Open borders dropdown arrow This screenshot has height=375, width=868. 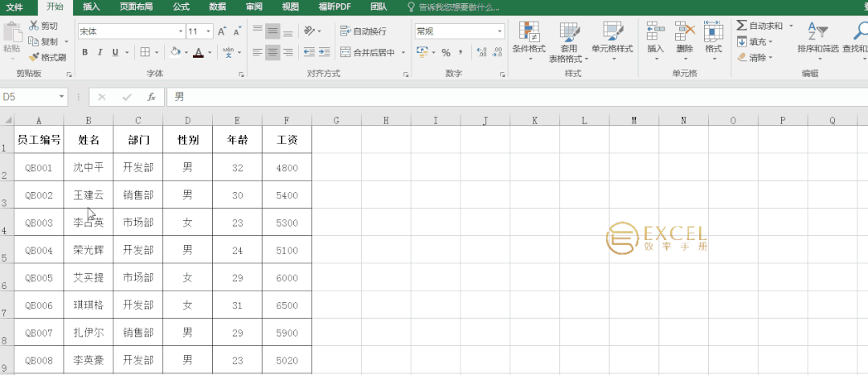click(x=157, y=52)
